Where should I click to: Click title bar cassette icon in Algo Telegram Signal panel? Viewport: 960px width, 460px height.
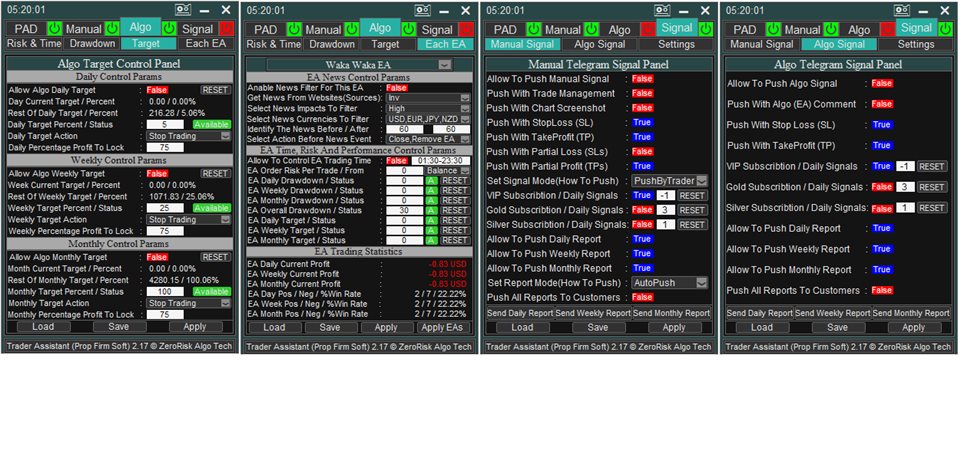[x=903, y=9]
